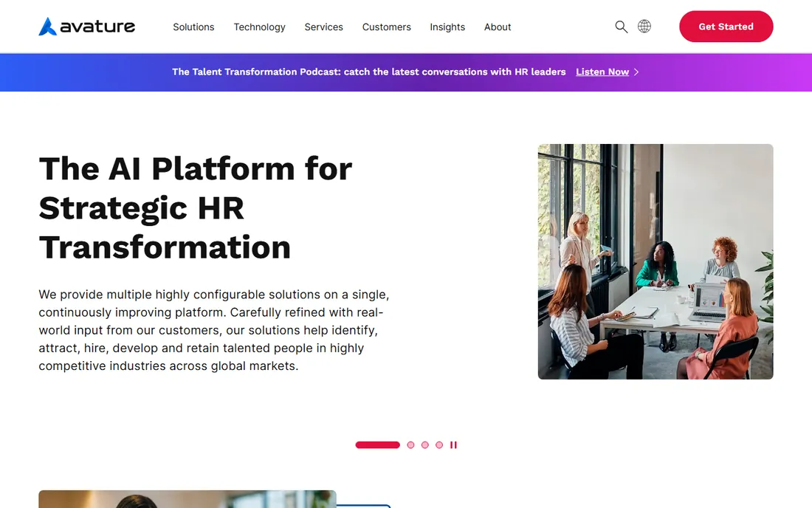Follow the Listen Now podcast link
The image size is (812, 508).
[x=602, y=72]
